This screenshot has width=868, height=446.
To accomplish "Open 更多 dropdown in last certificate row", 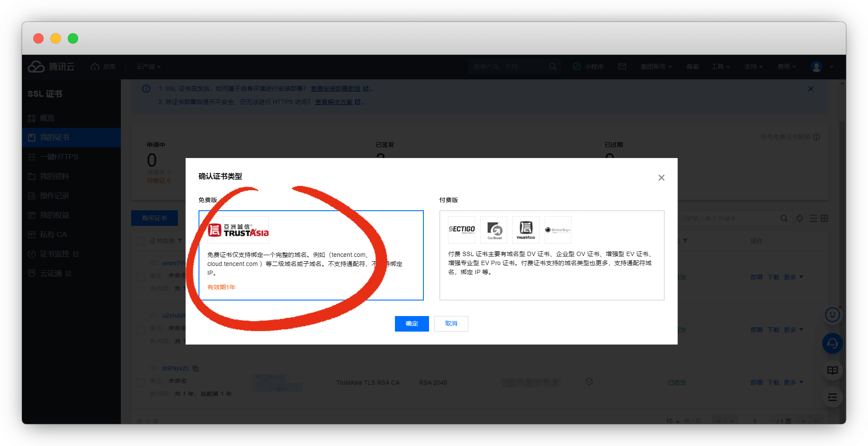I will (793, 383).
